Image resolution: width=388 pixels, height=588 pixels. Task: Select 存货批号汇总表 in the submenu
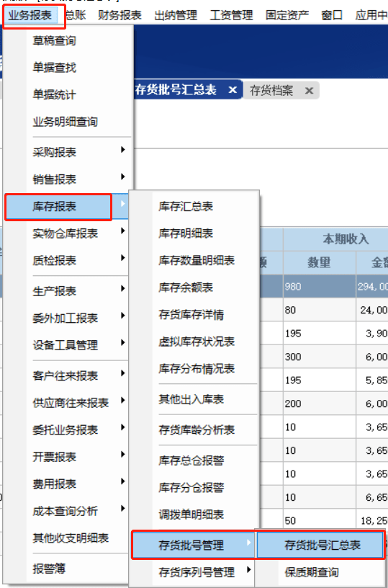coord(320,545)
